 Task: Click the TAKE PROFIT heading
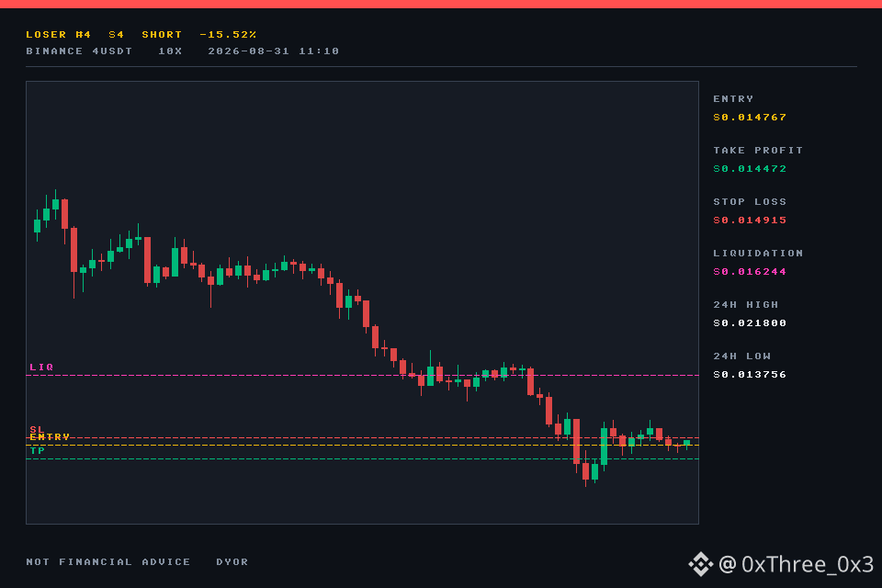[x=758, y=151]
